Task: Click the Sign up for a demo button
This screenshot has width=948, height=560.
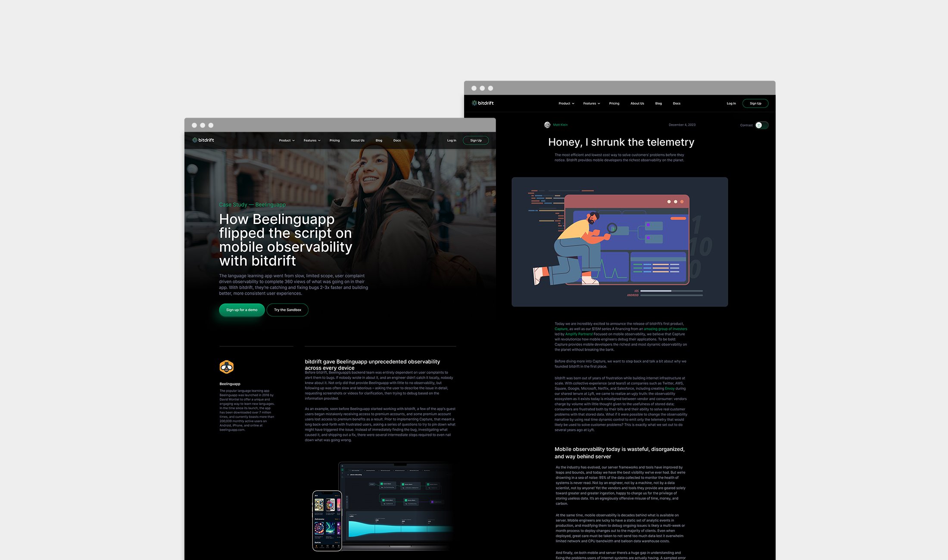Action: [242, 310]
